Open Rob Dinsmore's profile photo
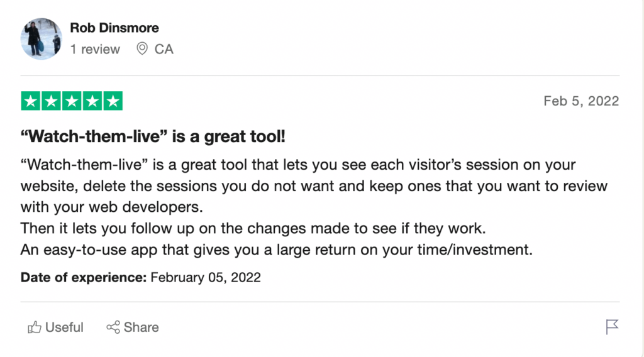Image resolution: width=644 pixels, height=357 pixels. pyautogui.click(x=42, y=38)
